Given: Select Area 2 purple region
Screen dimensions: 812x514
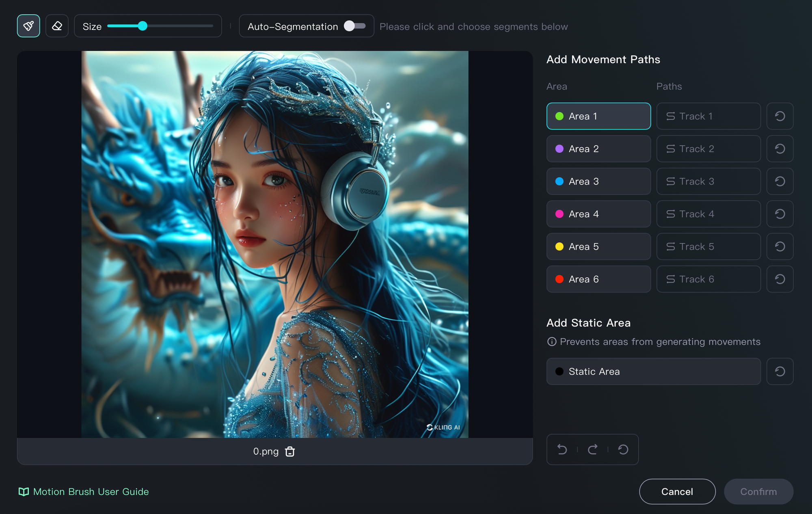Looking at the screenshot, I should click(x=598, y=149).
